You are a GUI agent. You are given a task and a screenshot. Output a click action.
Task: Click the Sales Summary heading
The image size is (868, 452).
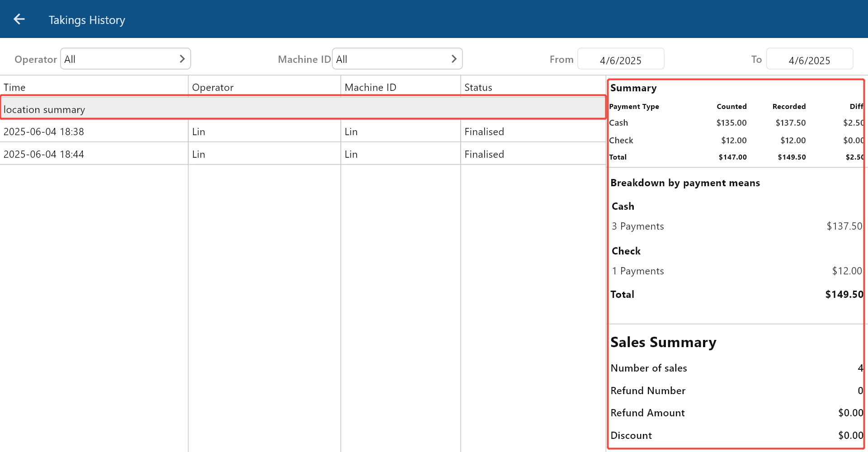(x=663, y=342)
